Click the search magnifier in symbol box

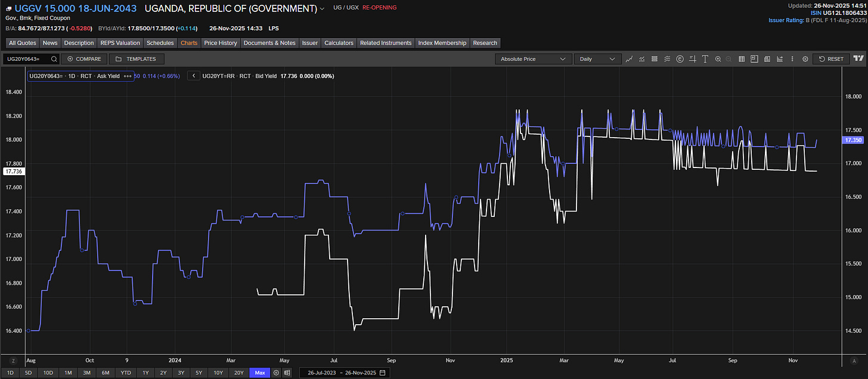tap(54, 59)
